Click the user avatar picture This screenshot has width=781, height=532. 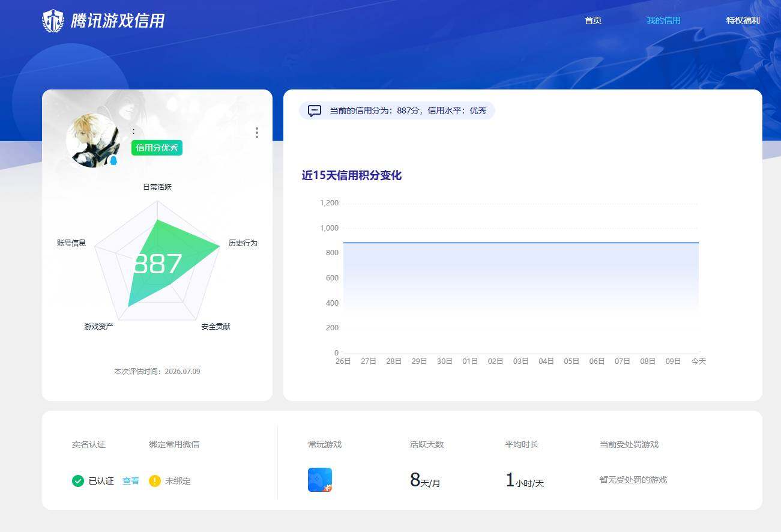[x=93, y=140]
